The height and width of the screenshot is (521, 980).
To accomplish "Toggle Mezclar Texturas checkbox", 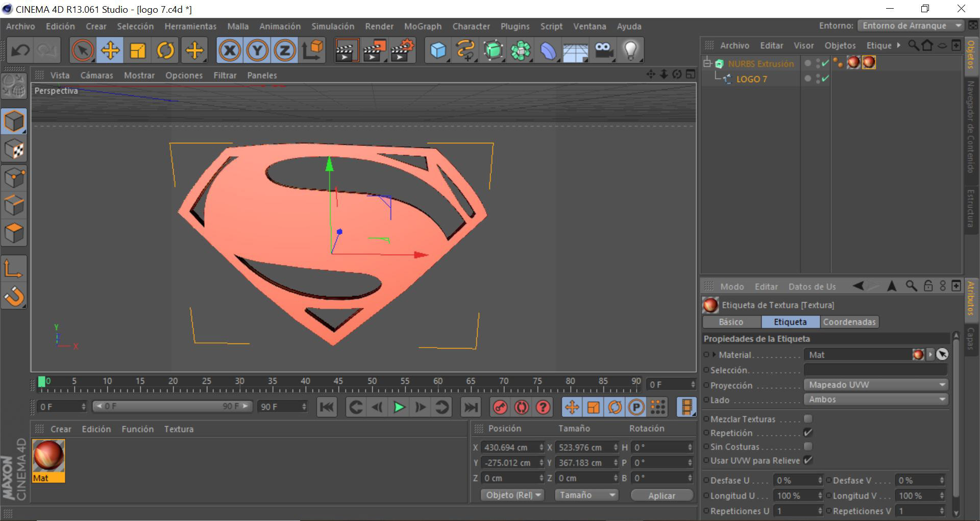I will [807, 419].
